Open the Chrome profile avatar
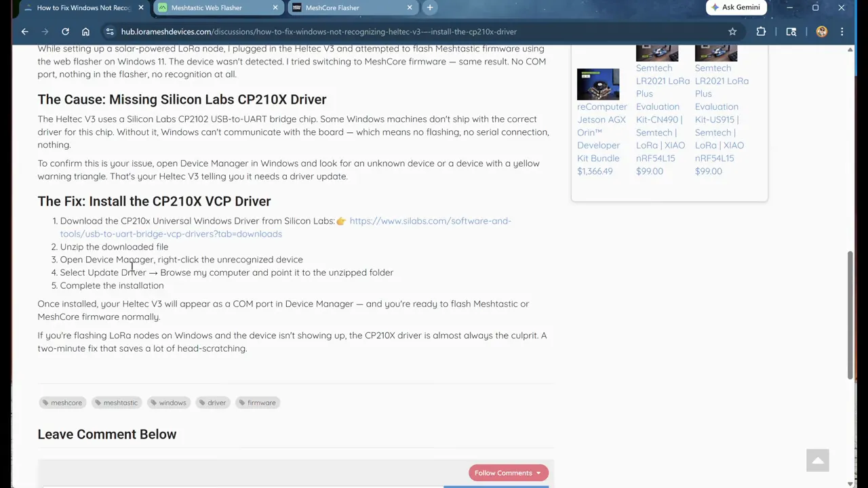868x488 pixels. [821, 31]
